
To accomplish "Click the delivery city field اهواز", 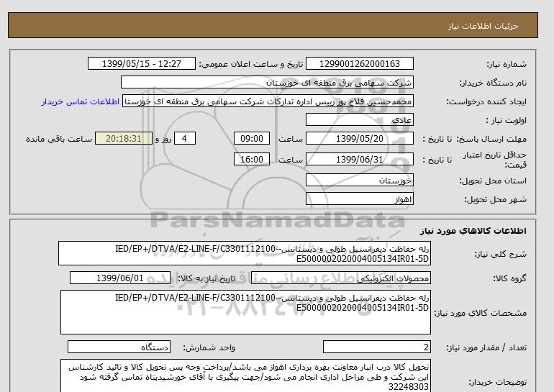I will pyautogui.click(x=359, y=199).
